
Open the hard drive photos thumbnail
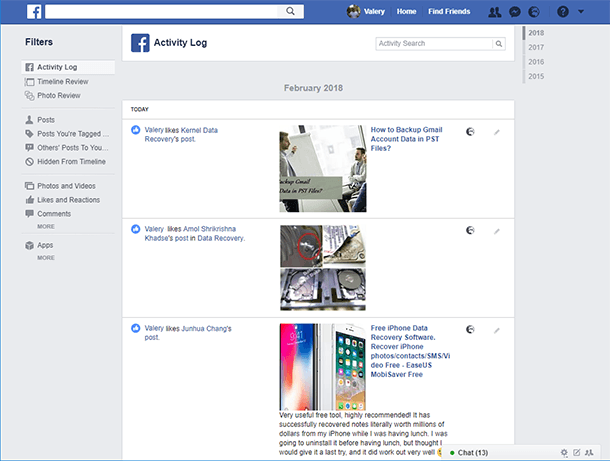(x=323, y=268)
